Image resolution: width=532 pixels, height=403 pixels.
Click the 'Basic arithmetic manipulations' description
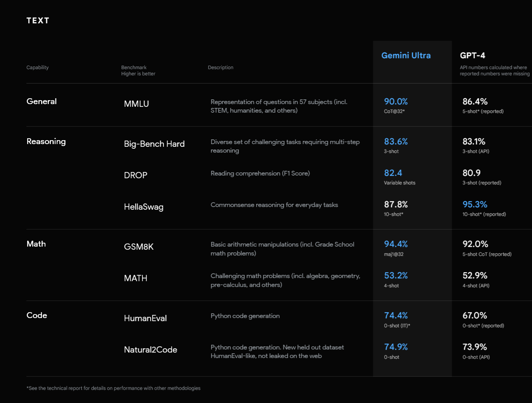282,249
